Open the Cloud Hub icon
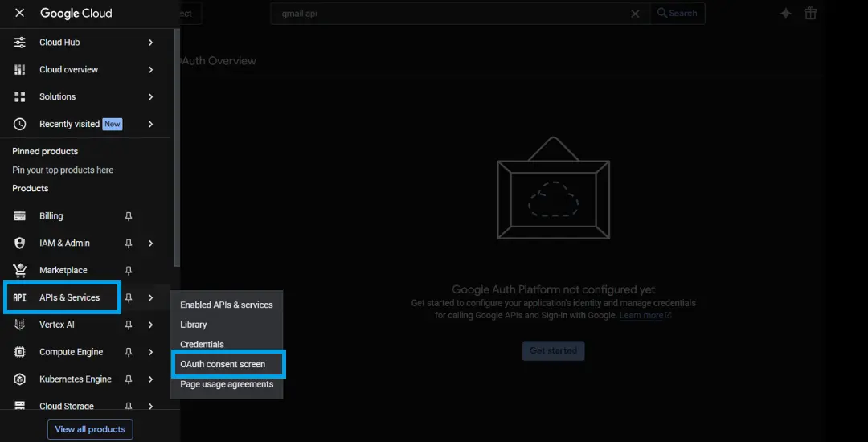 (19, 43)
